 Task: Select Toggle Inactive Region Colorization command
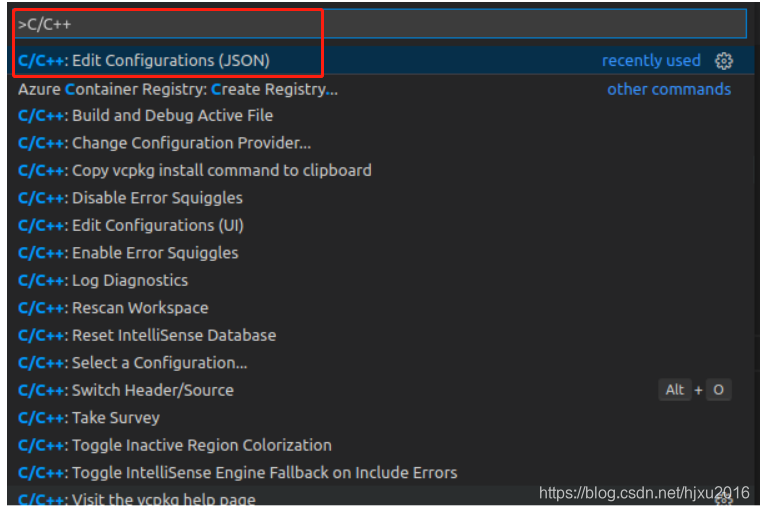(x=380, y=446)
